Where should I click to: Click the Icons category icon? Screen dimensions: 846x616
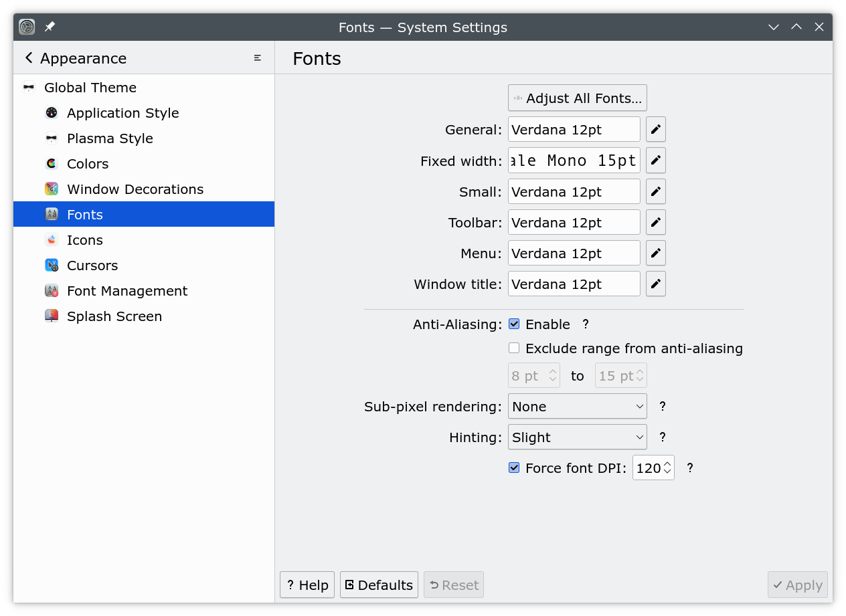(52, 240)
